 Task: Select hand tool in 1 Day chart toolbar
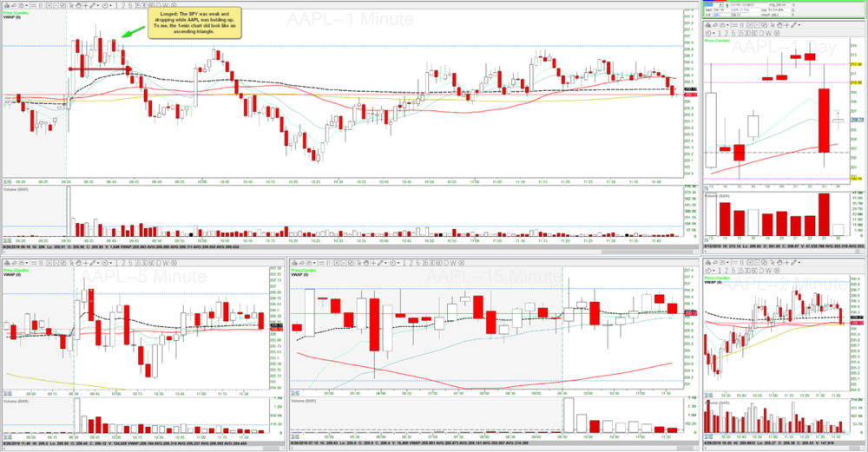pyautogui.click(x=779, y=25)
